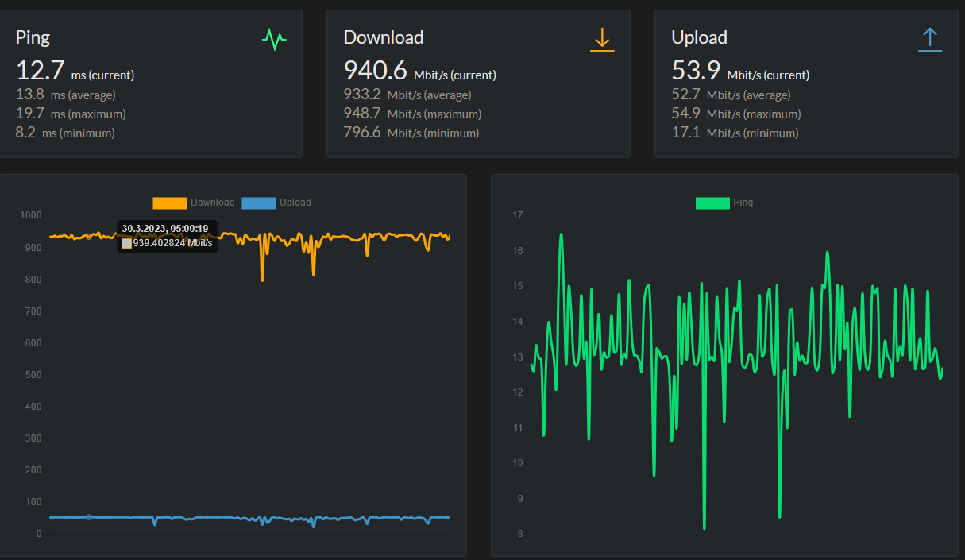Click the 796.6 Mbit/s minimum download value
The image size is (965, 560).
click(411, 133)
